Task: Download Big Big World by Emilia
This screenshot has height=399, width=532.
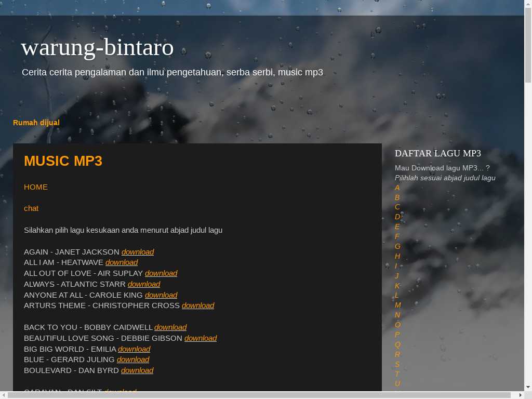Action: (x=134, y=349)
